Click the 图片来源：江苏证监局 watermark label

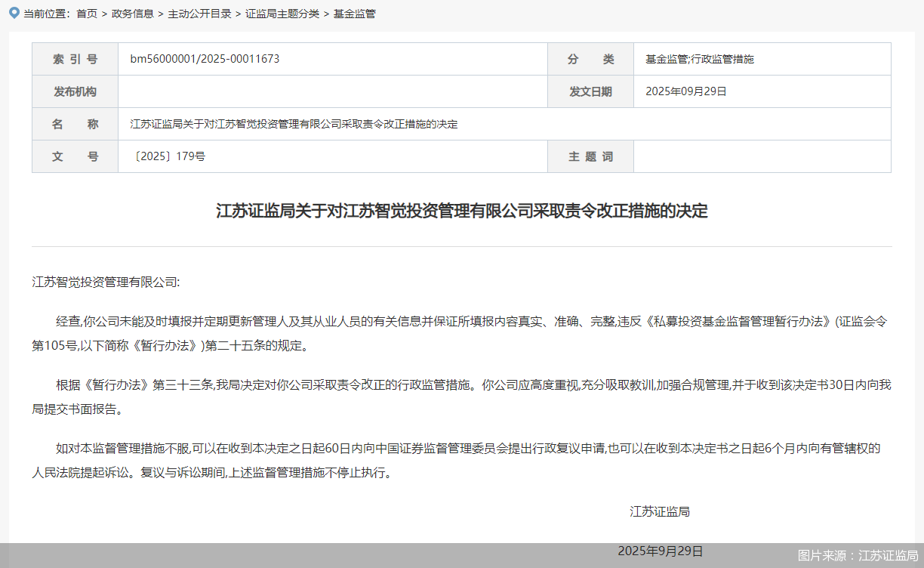(858, 555)
